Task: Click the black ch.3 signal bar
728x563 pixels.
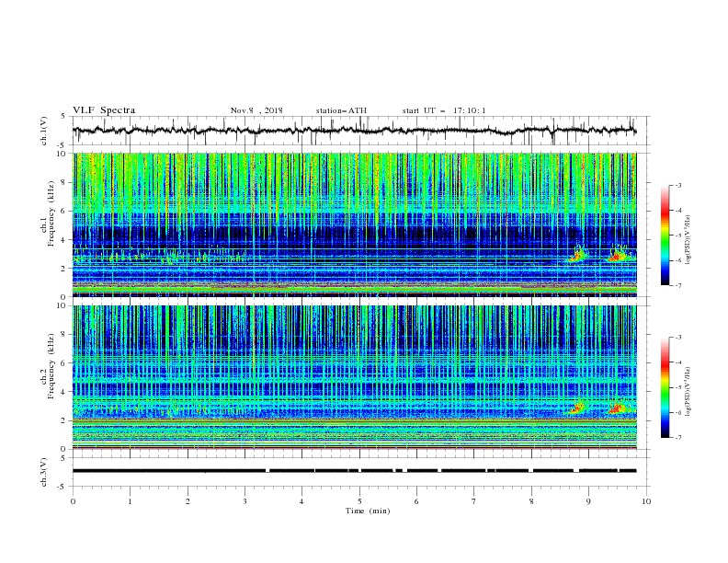Action: (354, 471)
